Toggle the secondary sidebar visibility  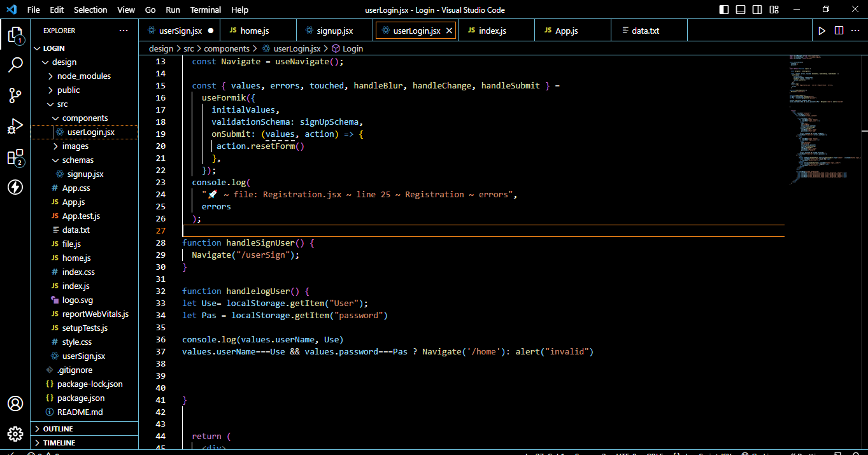(x=756, y=10)
